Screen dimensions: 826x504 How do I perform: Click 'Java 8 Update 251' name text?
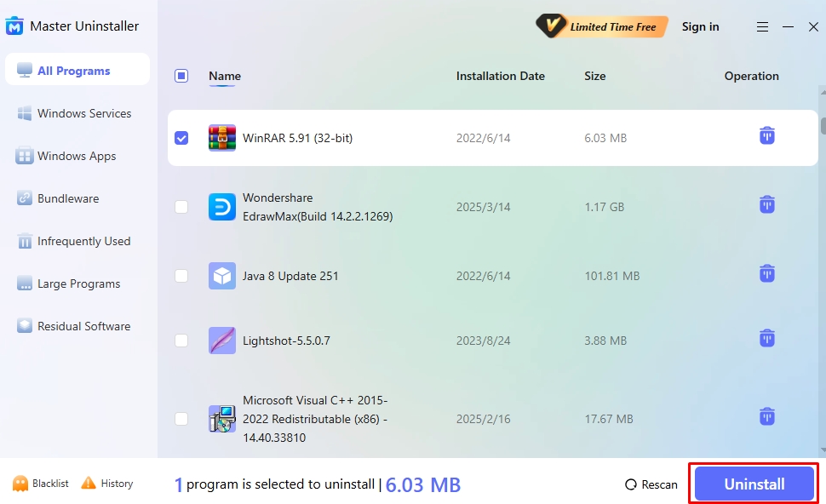pyautogui.click(x=290, y=276)
